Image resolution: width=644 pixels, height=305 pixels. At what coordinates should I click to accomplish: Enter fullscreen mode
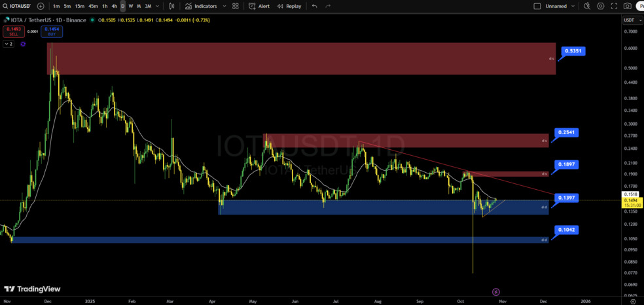(614, 6)
